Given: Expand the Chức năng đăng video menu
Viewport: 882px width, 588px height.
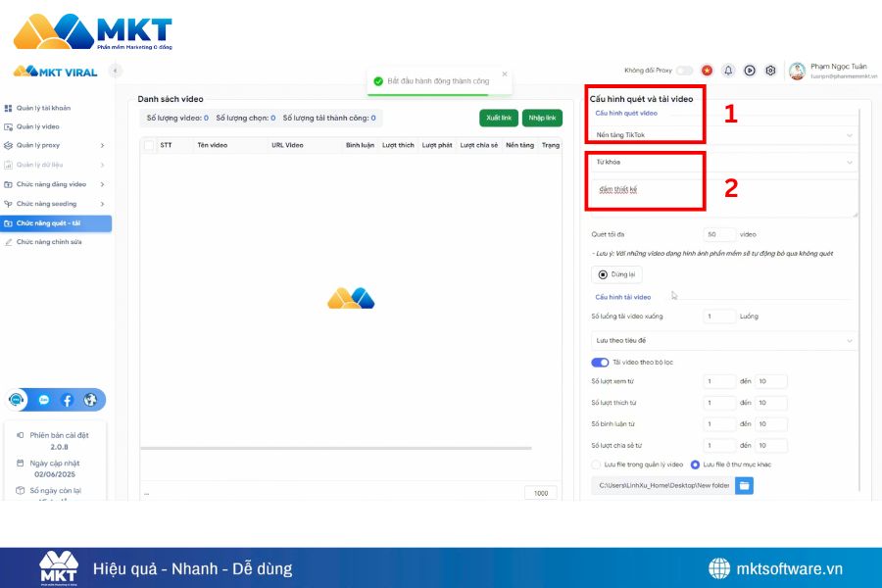Looking at the screenshot, I should [x=57, y=184].
